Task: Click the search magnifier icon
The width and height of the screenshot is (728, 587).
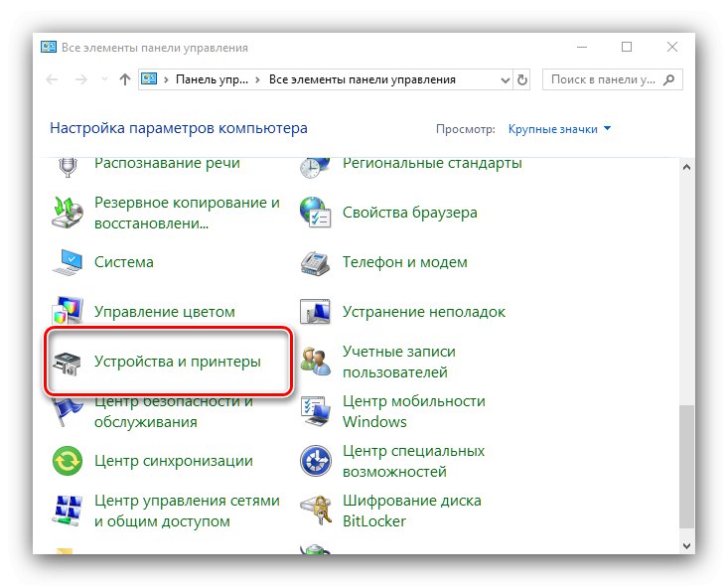Action: pyautogui.click(x=669, y=79)
